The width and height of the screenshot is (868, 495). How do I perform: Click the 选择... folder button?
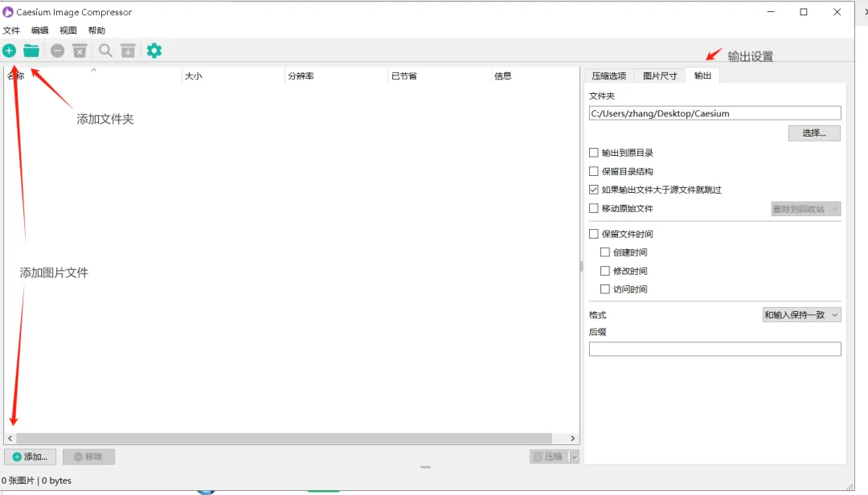[x=814, y=133]
